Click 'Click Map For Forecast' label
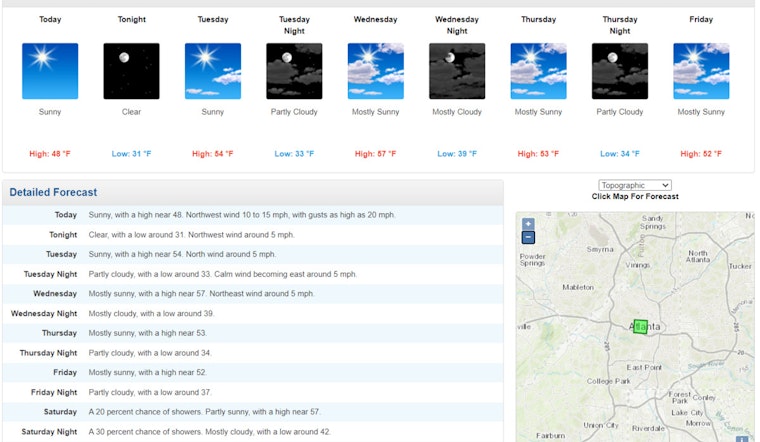 point(635,196)
